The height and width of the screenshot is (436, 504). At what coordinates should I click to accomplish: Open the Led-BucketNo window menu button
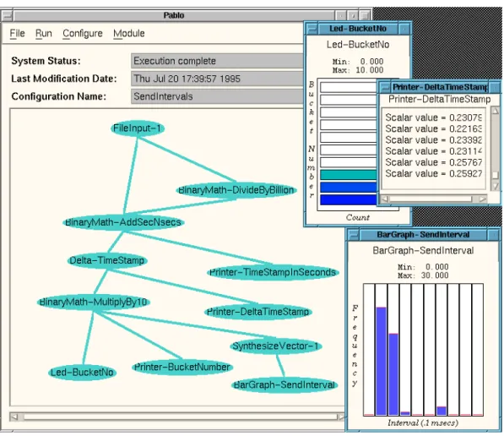tap(312, 29)
